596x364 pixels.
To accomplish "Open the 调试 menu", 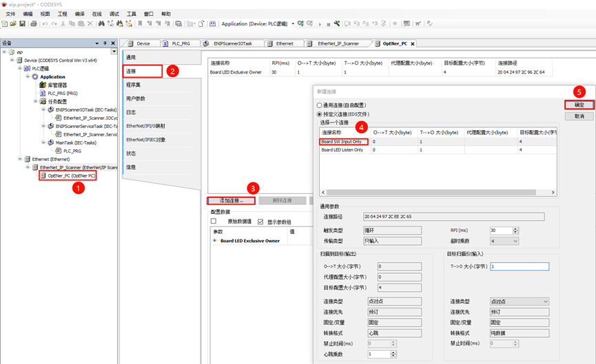I will pyautogui.click(x=114, y=14).
